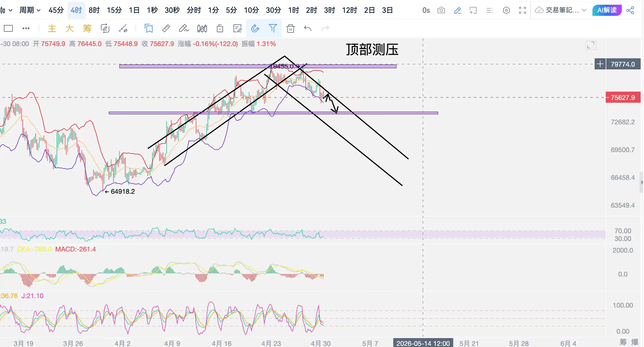This screenshot has width=644, height=347.
Task: Toggle the pencil drawing mode
Action: [457, 10]
